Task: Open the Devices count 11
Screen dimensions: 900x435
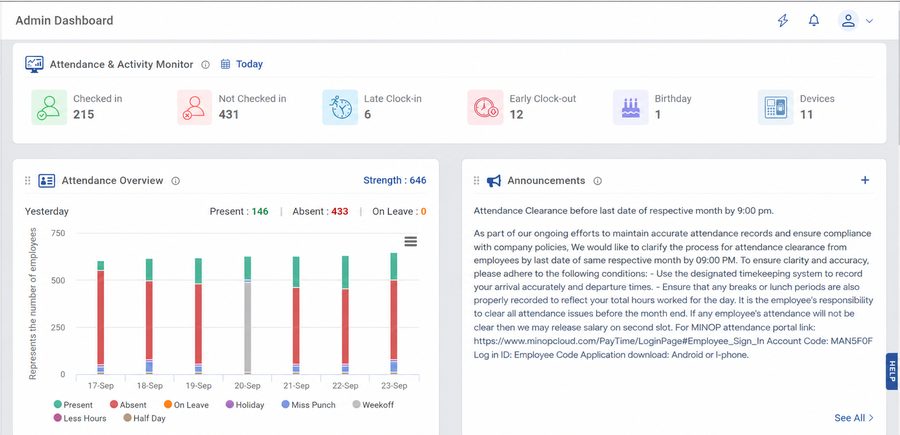Action: [x=806, y=114]
